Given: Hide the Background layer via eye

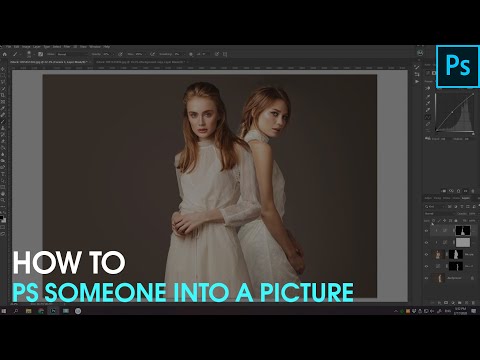Looking at the screenshot, I should point(426,278).
